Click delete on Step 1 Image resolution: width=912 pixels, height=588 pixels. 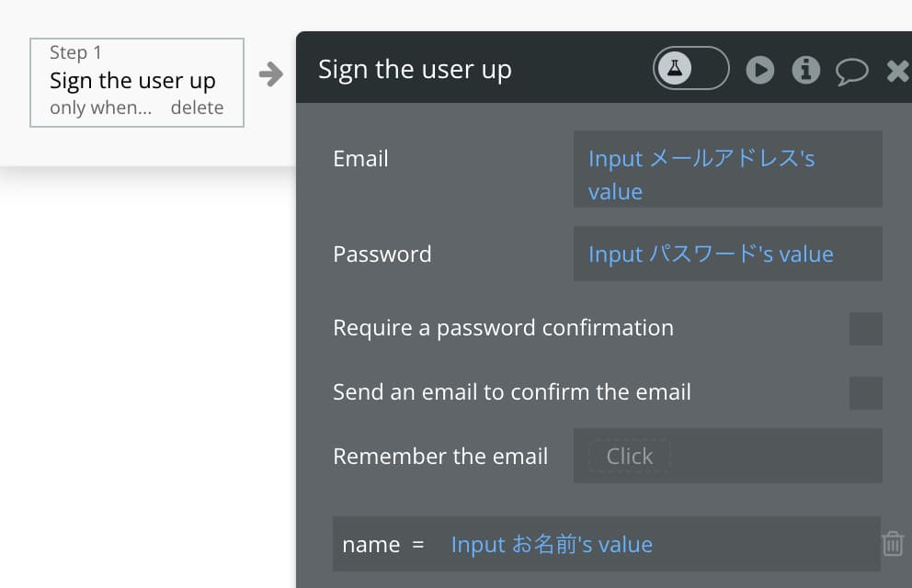197,107
